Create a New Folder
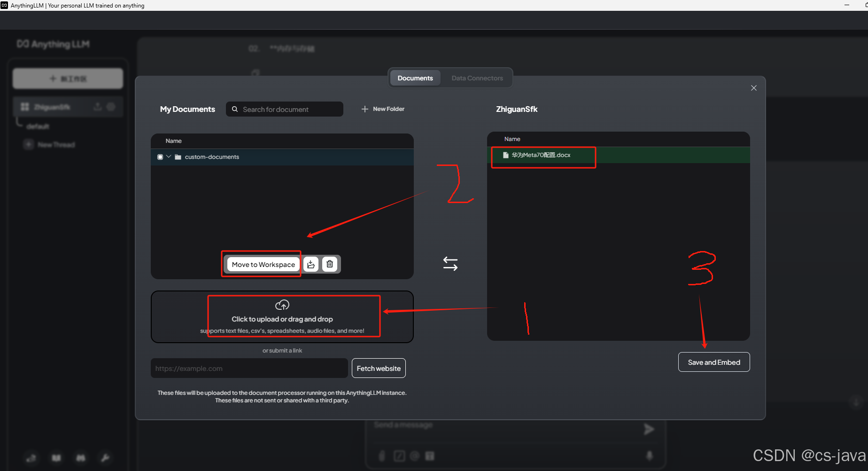Screen dimensions: 868x471 [x=383, y=109]
